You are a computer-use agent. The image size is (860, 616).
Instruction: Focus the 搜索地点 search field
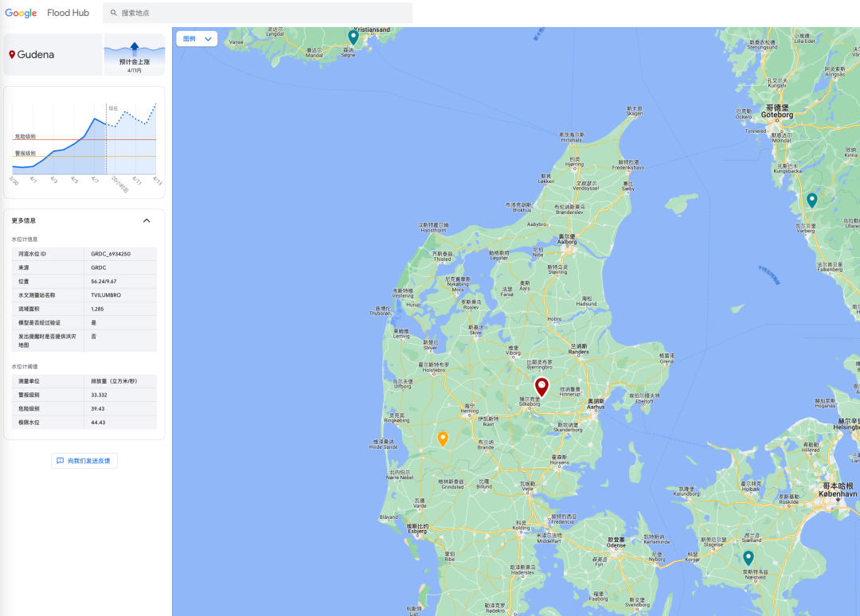[x=257, y=13]
